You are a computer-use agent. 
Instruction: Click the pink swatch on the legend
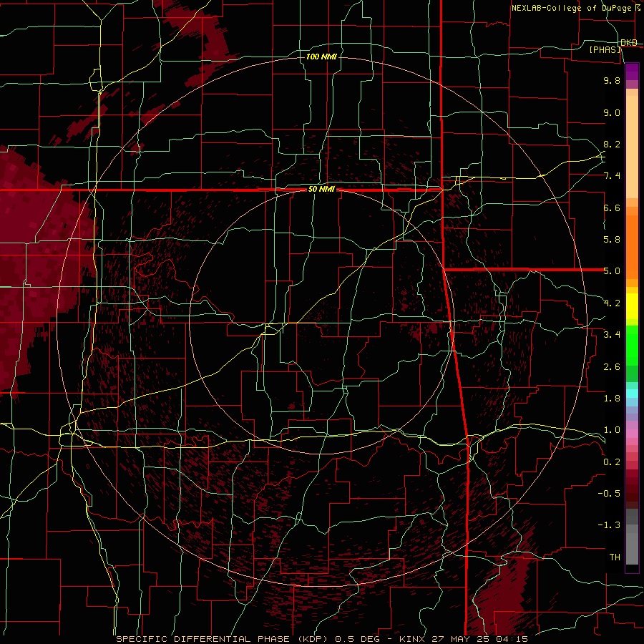click(x=632, y=434)
